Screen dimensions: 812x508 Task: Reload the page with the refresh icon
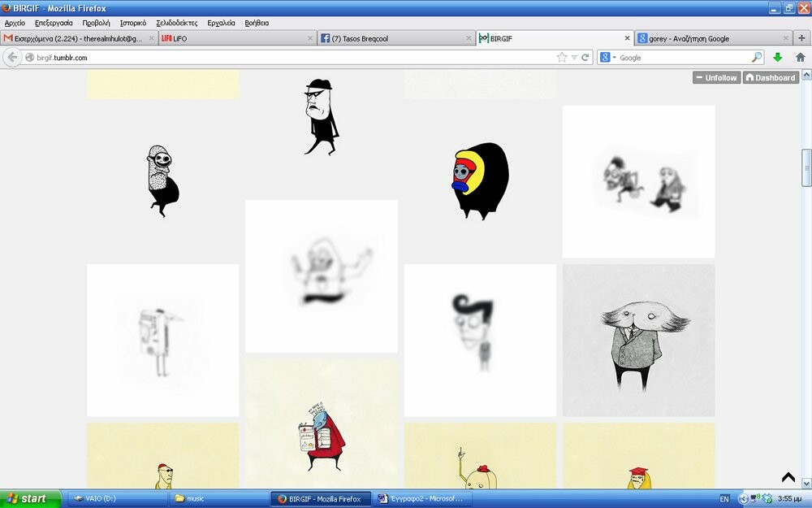click(x=585, y=58)
